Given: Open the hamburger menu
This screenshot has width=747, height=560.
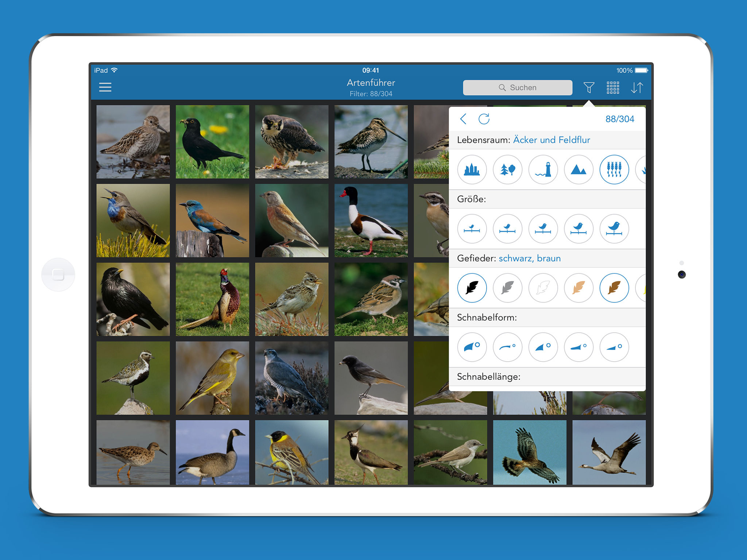Looking at the screenshot, I should (105, 87).
